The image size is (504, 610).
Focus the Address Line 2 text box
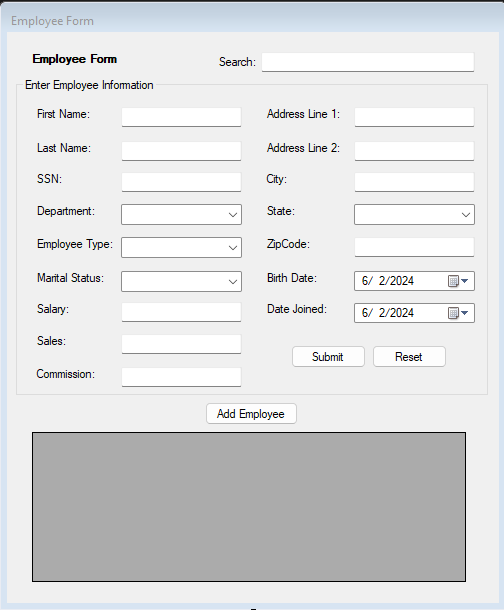coord(414,151)
